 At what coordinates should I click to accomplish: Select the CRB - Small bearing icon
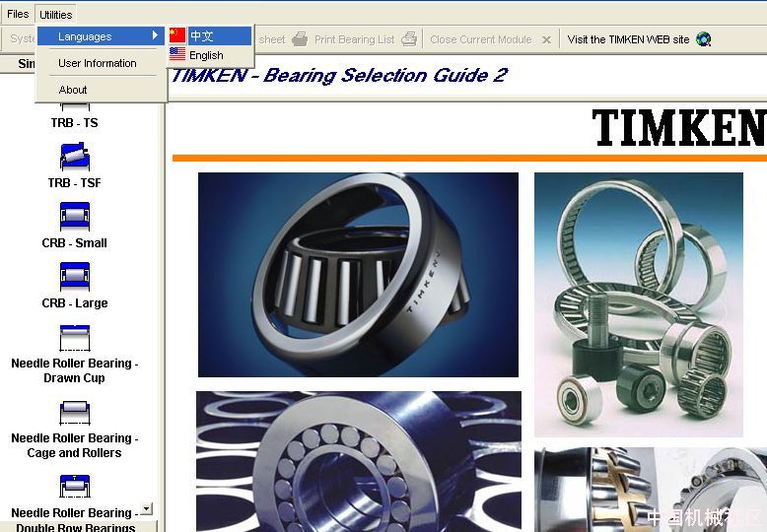[74, 216]
